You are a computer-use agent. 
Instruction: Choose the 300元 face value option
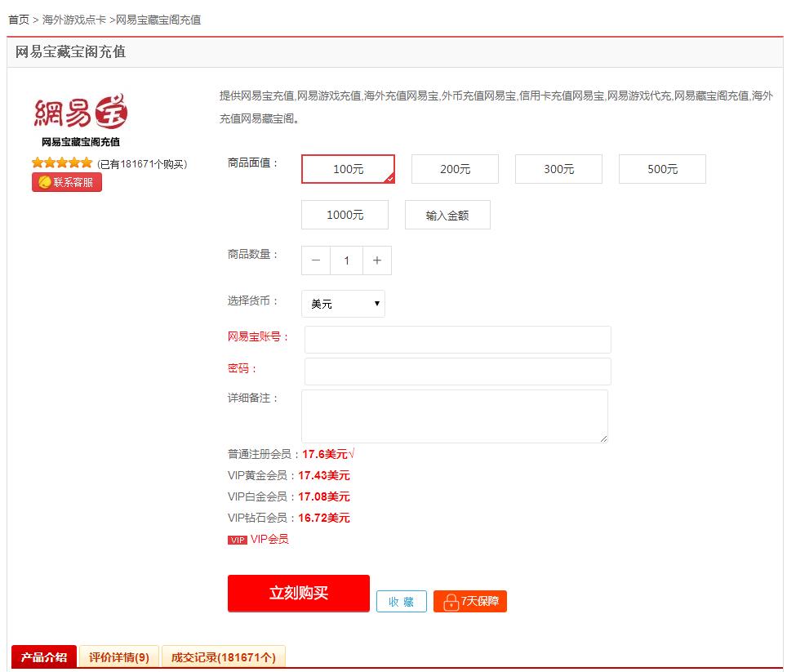click(x=558, y=169)
